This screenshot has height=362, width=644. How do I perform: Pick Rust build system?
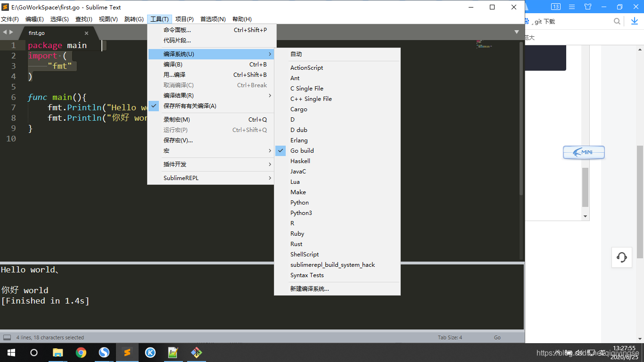click(x=337, y=244)
